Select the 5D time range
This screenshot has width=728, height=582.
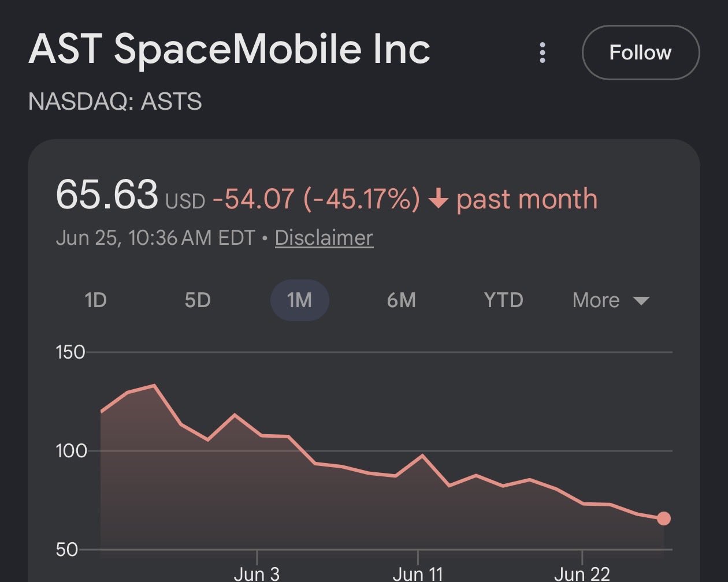click(198, 300)
